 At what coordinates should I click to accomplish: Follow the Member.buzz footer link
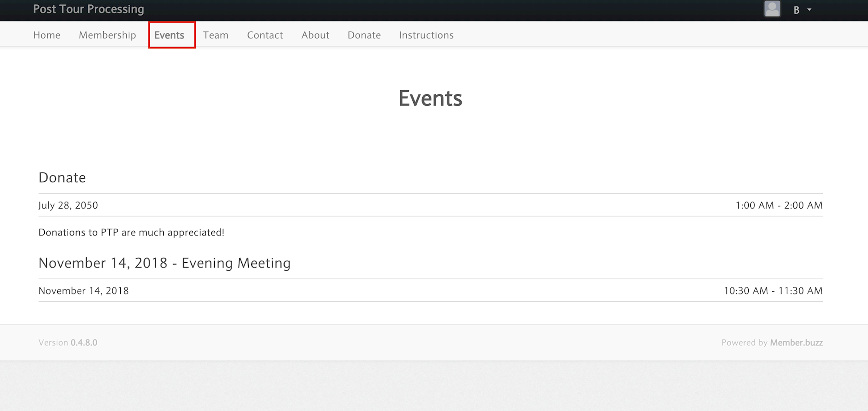[x=796, y=342]
